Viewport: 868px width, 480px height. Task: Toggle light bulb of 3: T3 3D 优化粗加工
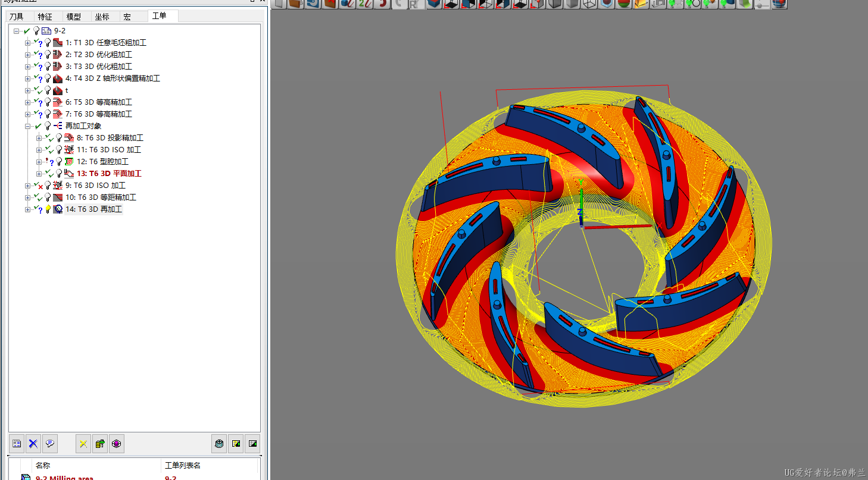tap(48, 67)
